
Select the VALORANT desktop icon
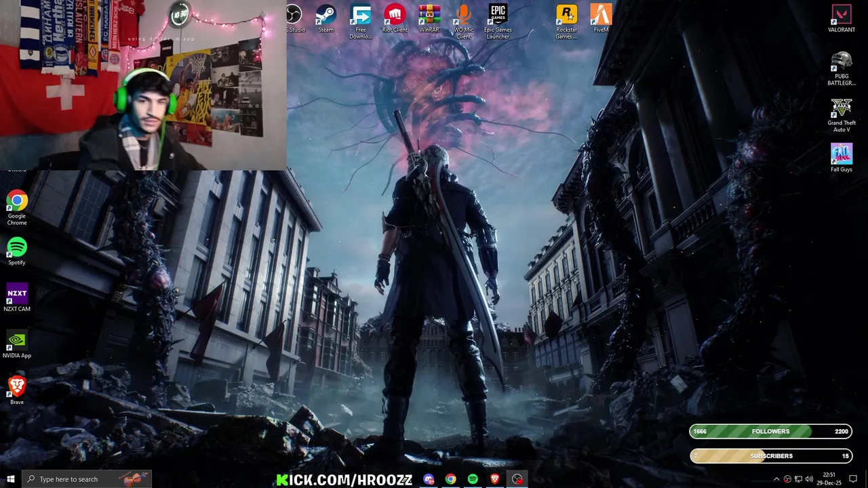(x=842, y=18)
